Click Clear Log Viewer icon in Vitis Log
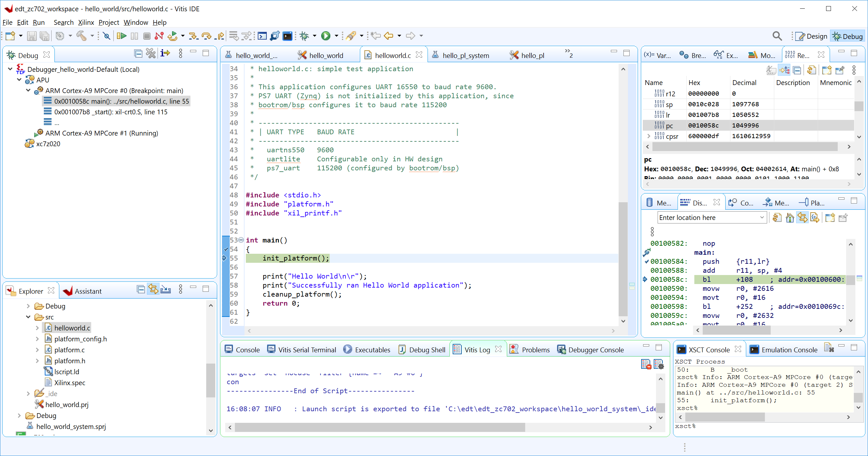Image resolution: width=868 pixels, height=456 pixels. (646, 364)
